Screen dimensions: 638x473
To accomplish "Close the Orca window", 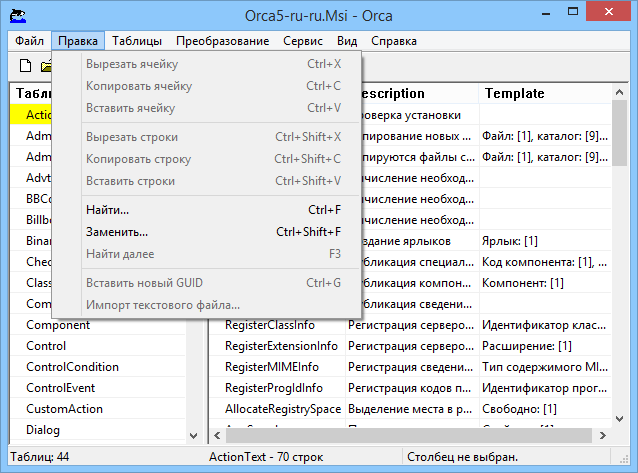I will pyautogui.click(x=609, y=11).
